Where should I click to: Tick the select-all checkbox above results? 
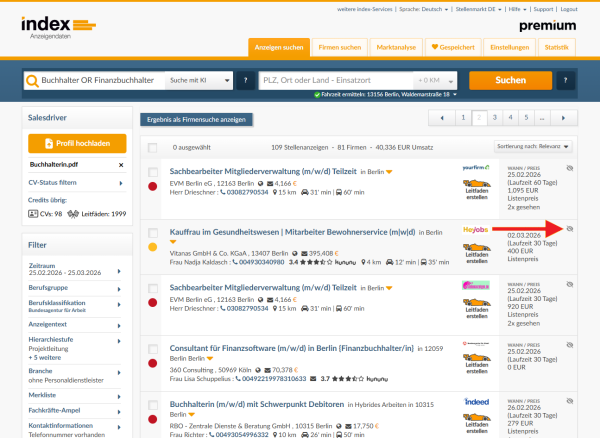click(x=153, y=147)
